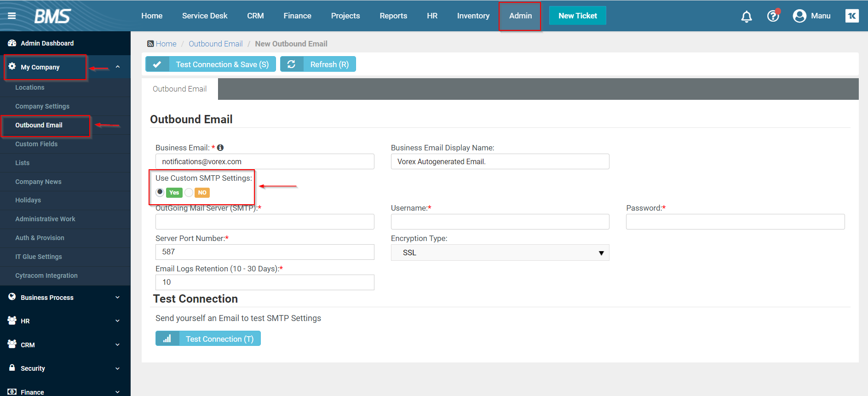Expand the Business Process section chevron
868x396 pixels.
pyautogui.click(x=118, y=297)
